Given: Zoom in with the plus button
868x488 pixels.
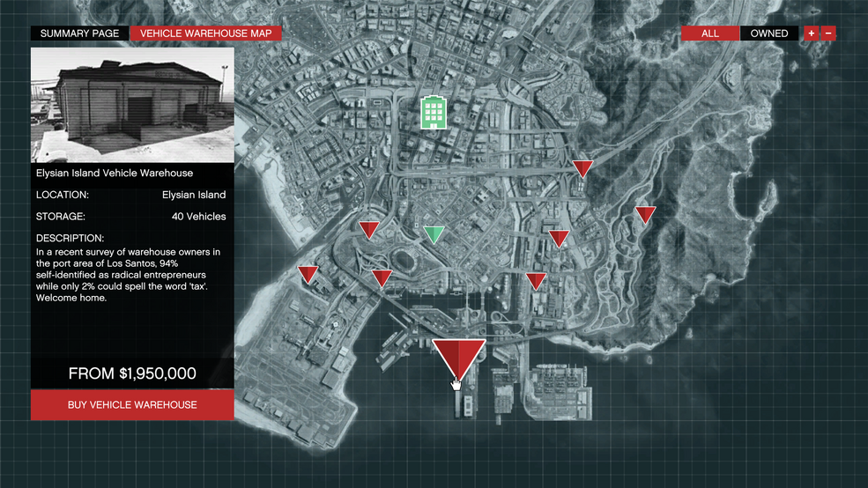Looking at the screenshot, I should coord(812,33).
